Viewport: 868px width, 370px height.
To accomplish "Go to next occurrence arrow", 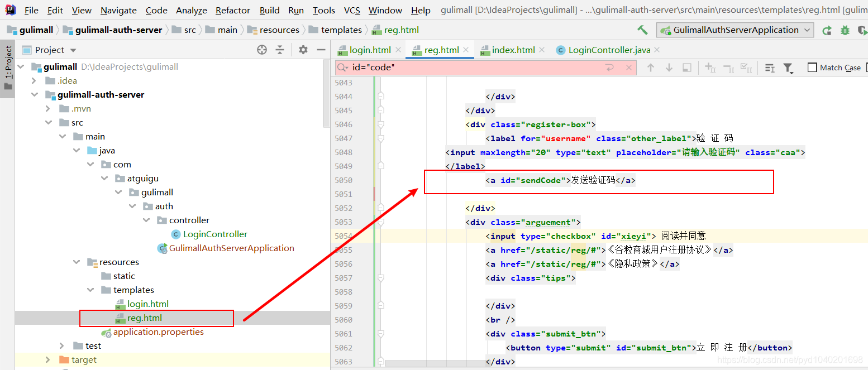I will [x=669, y=68].
